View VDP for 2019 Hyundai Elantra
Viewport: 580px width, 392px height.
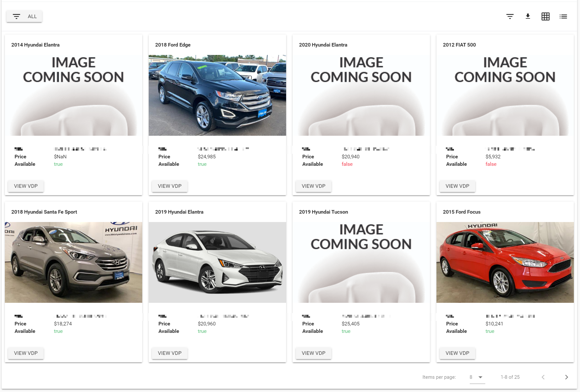(170, 353)
